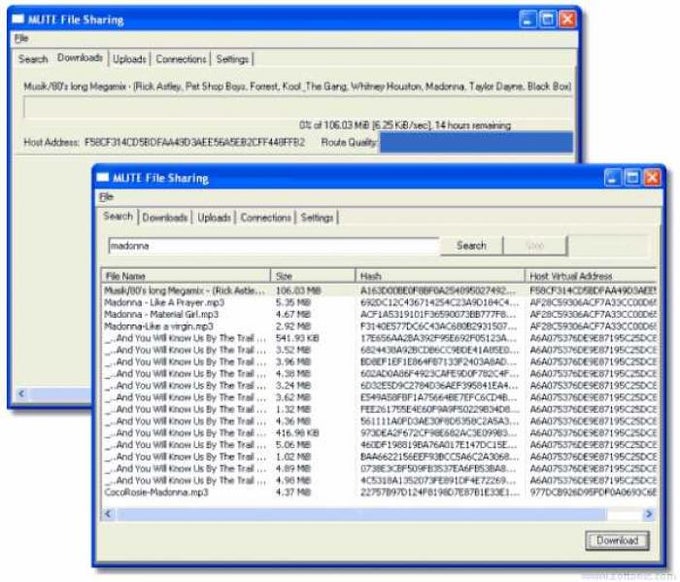Close the front MUTE File Sharing window
The height and width of the screenshot is (582, 680).
652,177
